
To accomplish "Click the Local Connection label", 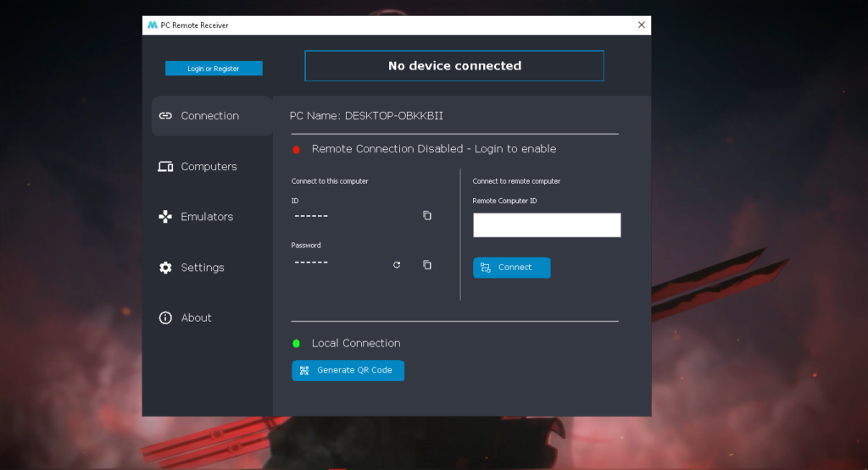I will pyautogui.click(x=356, y=343).
